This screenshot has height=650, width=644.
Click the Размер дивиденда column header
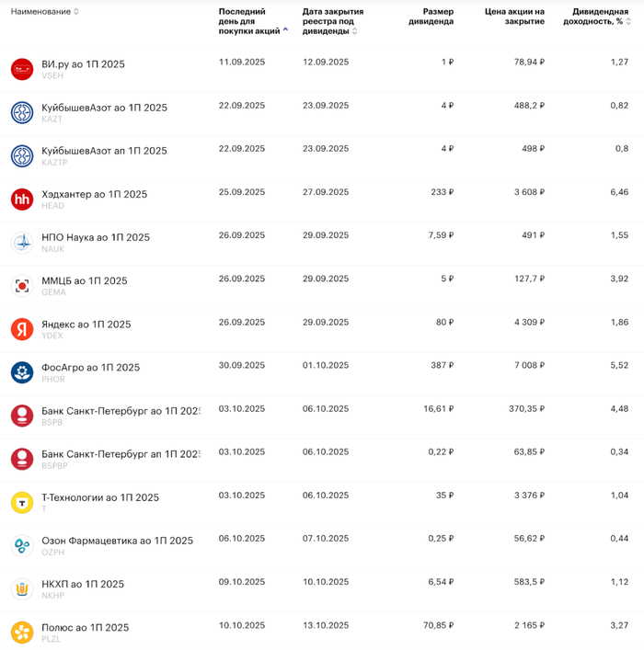click(431, 17)
